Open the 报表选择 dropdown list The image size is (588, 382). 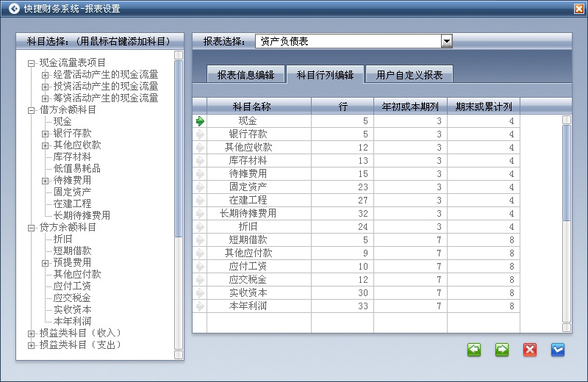[446, 42]
